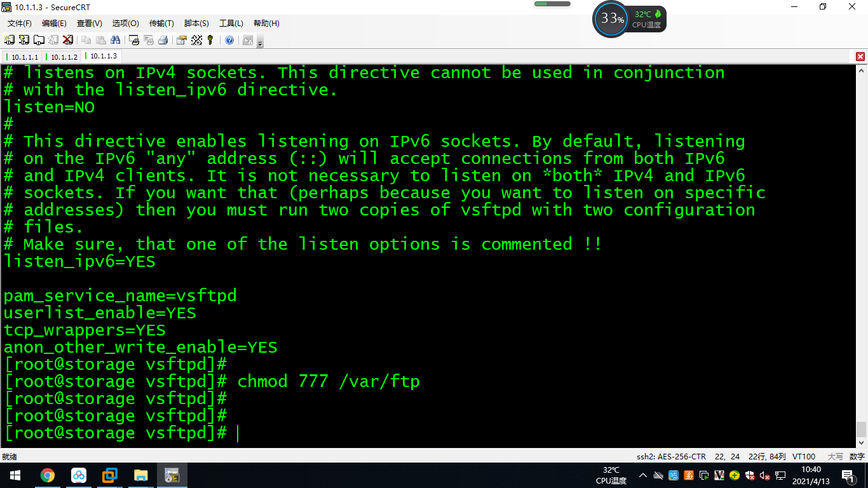Open Google Chrome from the taskbar
Screen dimensions: 868x488
47,475
